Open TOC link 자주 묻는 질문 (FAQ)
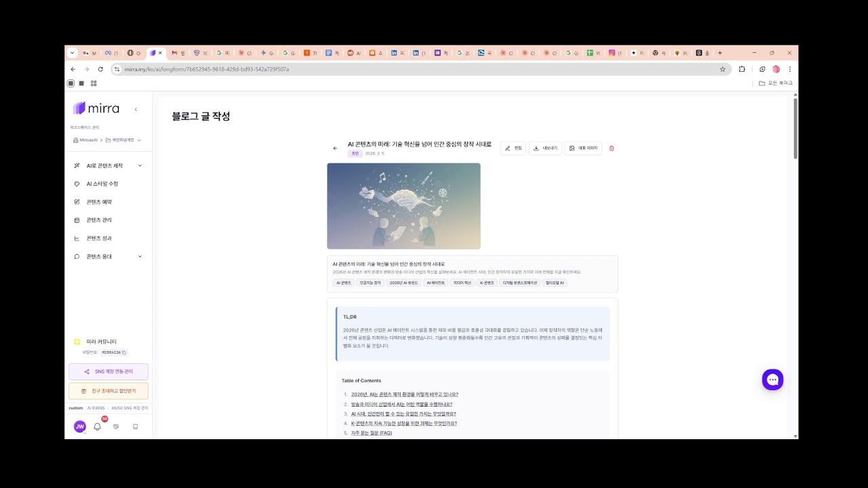The height and width of the screenshot is (488, 868). click(x=372, y=432)
